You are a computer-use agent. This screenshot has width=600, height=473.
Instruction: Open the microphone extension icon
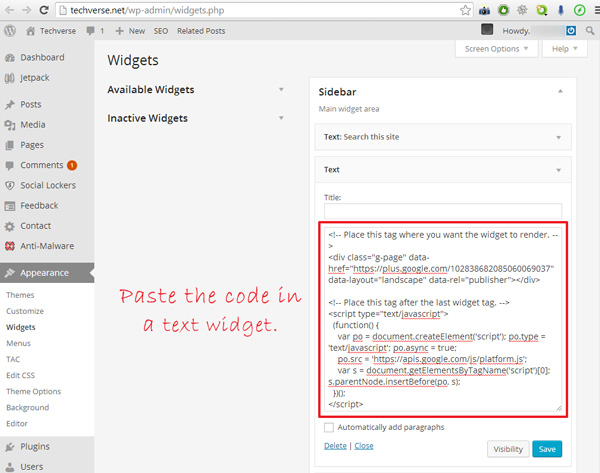560,10
